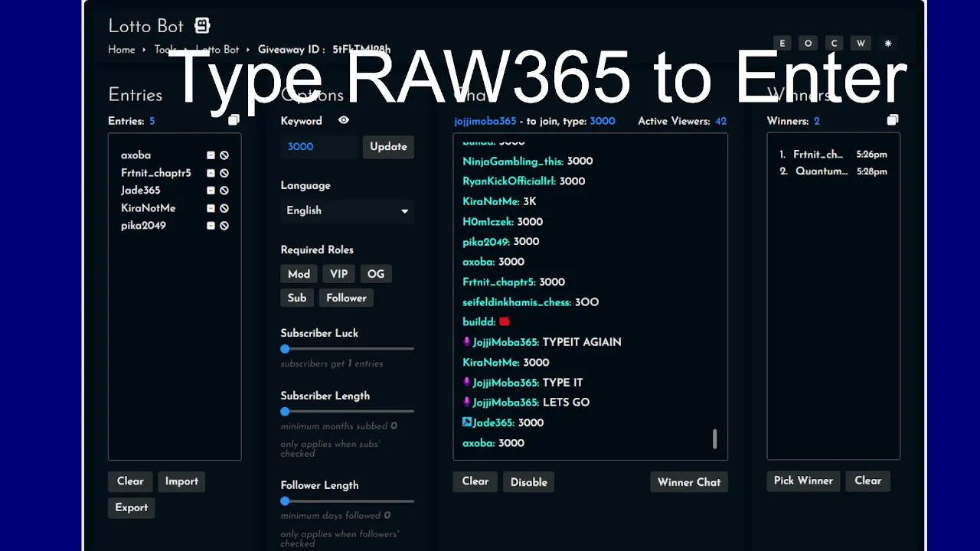Click NinjaGambling_this username in chat
980x551 pixels.
pos(512,161)
